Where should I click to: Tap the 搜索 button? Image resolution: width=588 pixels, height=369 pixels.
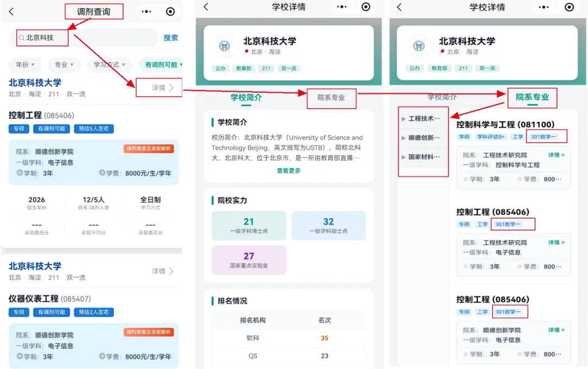(x=170, y=38)
